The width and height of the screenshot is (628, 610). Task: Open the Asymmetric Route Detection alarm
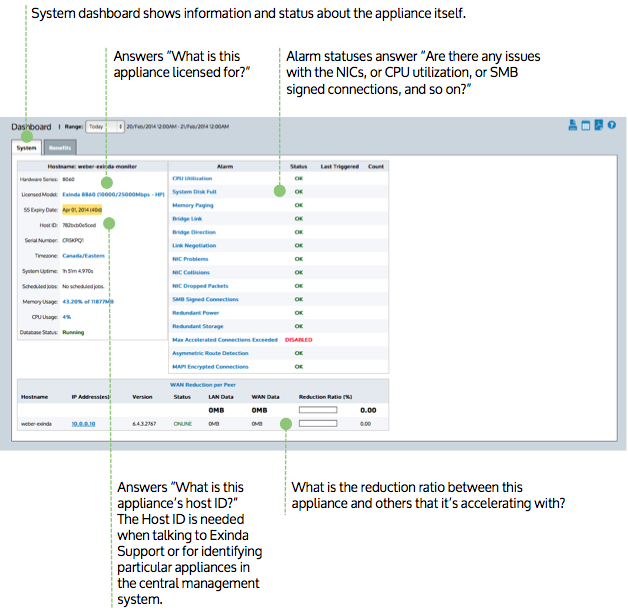tap(210, 353)
